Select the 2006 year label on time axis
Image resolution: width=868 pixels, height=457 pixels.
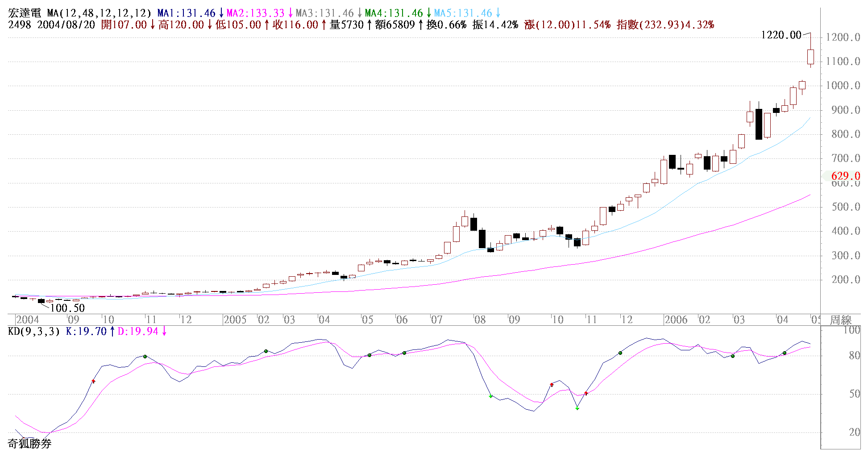pos(676,320)
